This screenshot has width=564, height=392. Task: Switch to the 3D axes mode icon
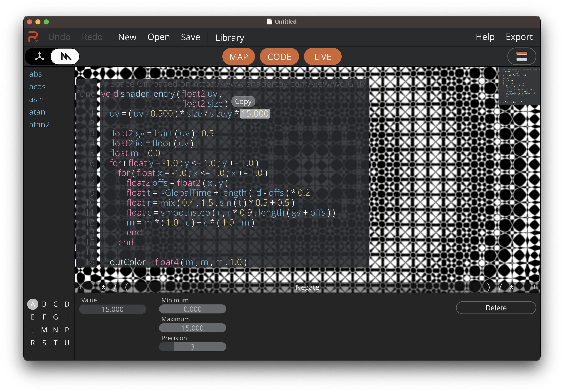coord(40,56)
